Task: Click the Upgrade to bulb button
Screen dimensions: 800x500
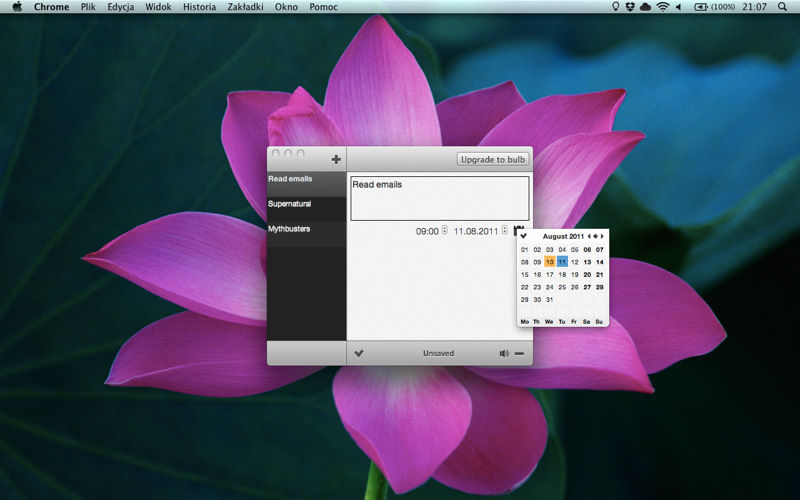Action: (493, 159)
